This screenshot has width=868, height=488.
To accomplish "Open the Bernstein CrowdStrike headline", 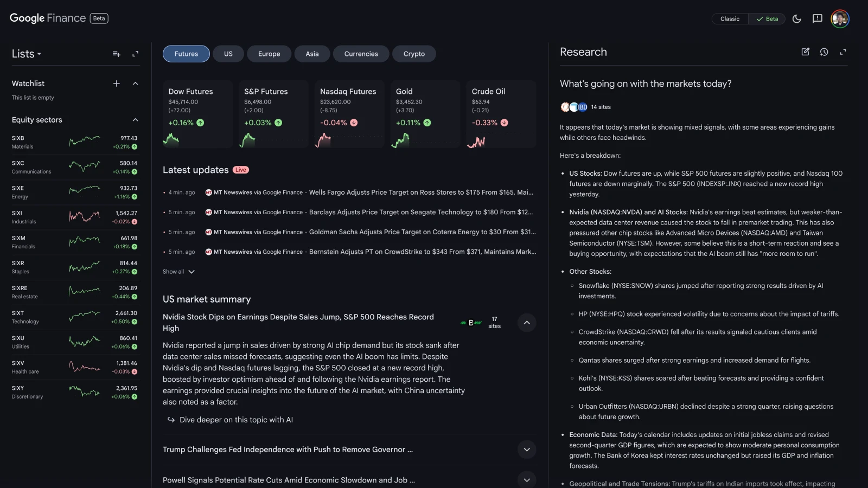I will [x=422, y=252].
